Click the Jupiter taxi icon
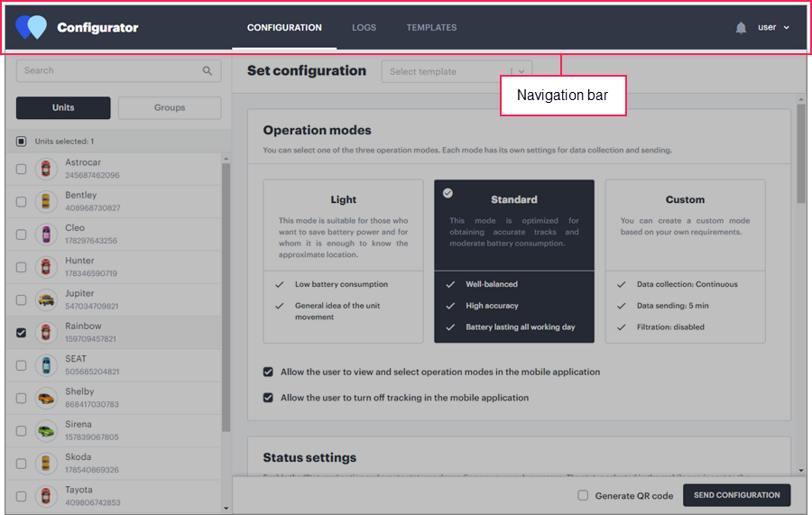The height and width of the screenshot is (515, 812). click(x=46, y=299)
